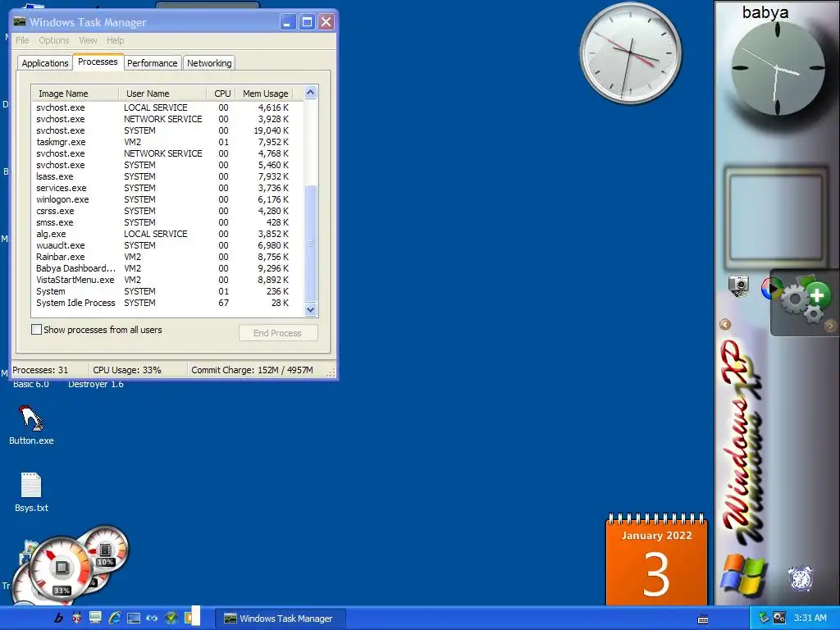The height and width of the screenshot is (630, 840).
Task: Click the left arrow in the sidebar
Action: (x=725, y=324)
